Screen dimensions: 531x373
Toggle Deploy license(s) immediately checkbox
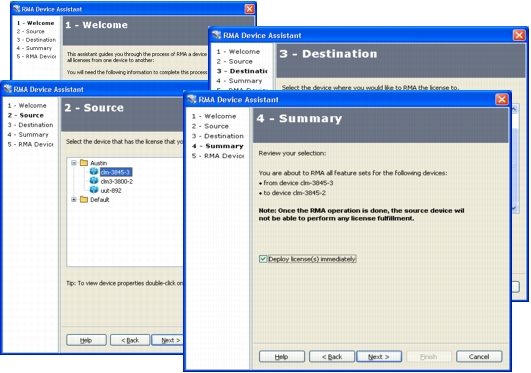263,259
